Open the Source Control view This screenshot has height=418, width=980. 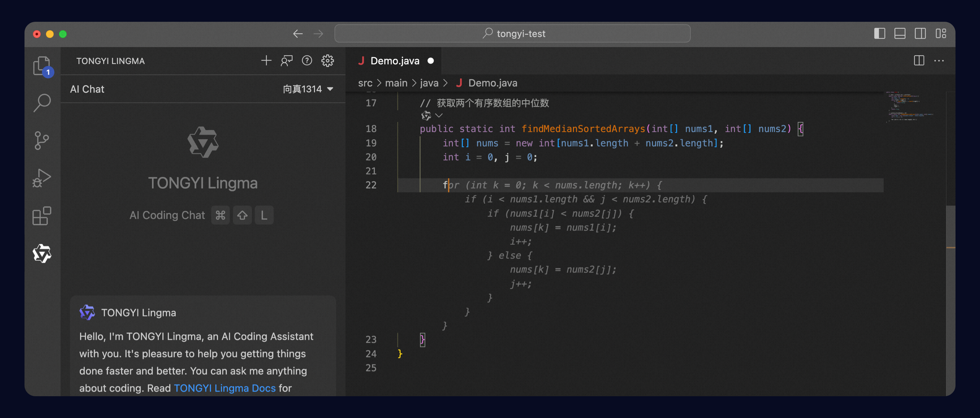pyautogui.click(x=42, y=141)
